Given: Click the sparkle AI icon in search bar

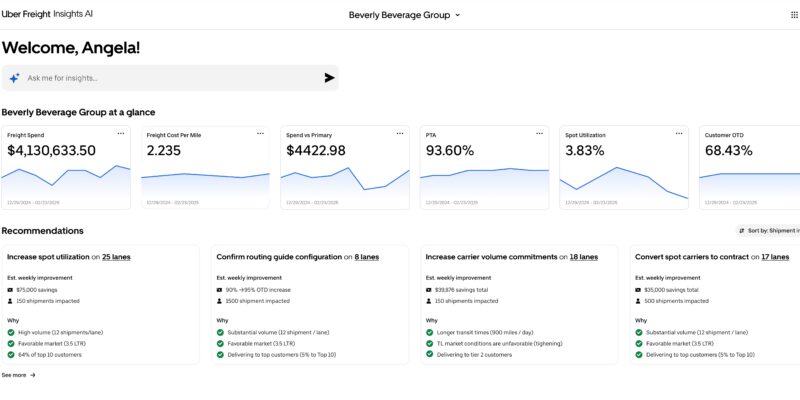Looking at the screenshot, I should pyautogui.click(x=14, y=78).
